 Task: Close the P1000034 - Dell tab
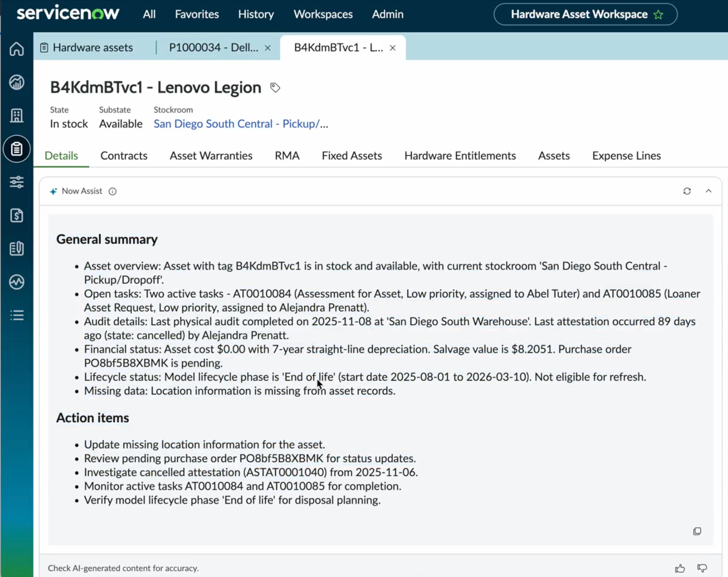tap(267, 48)
